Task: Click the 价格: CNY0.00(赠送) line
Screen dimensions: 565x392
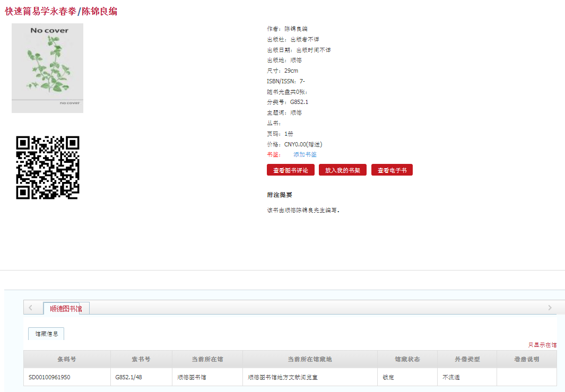Action: [x=295, y=144]
